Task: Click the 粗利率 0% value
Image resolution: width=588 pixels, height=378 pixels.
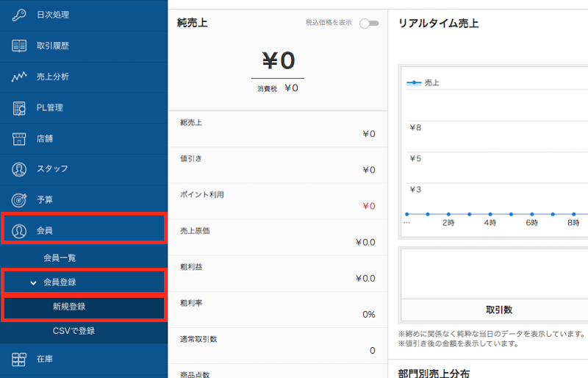Action: click(369, 314)
